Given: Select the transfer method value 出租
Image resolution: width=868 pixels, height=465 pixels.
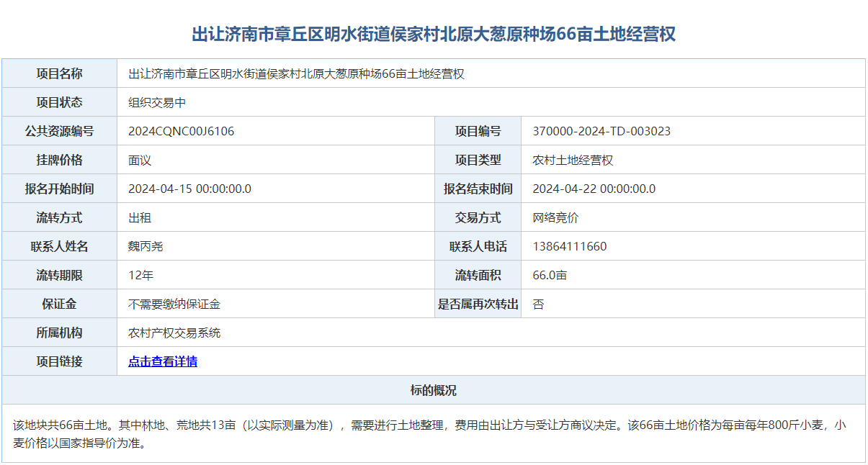Looking at the screenshot, I should pos(140,217).
